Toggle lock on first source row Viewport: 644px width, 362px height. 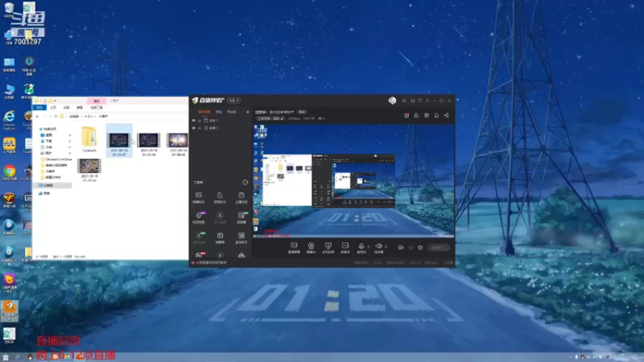[x=200, y=121]
